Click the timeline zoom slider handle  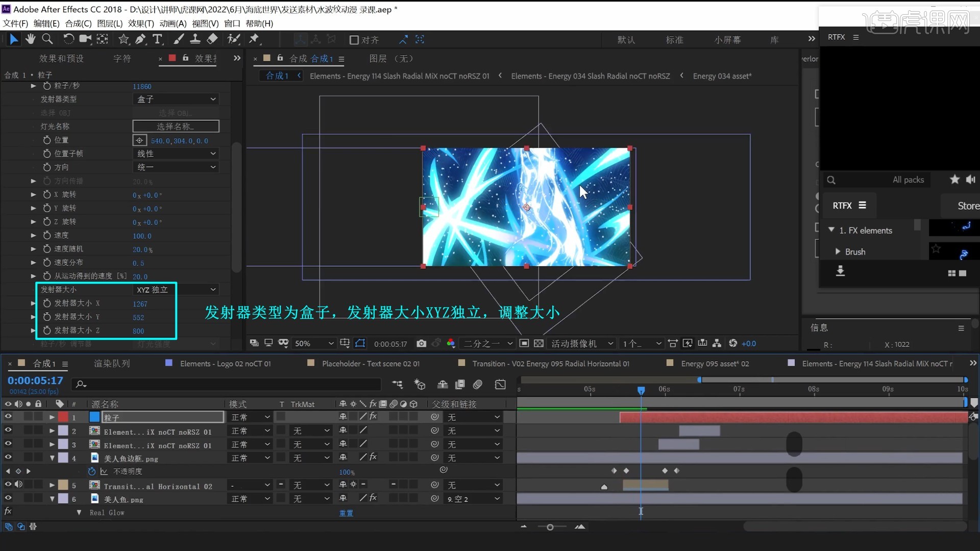point(550,527)
